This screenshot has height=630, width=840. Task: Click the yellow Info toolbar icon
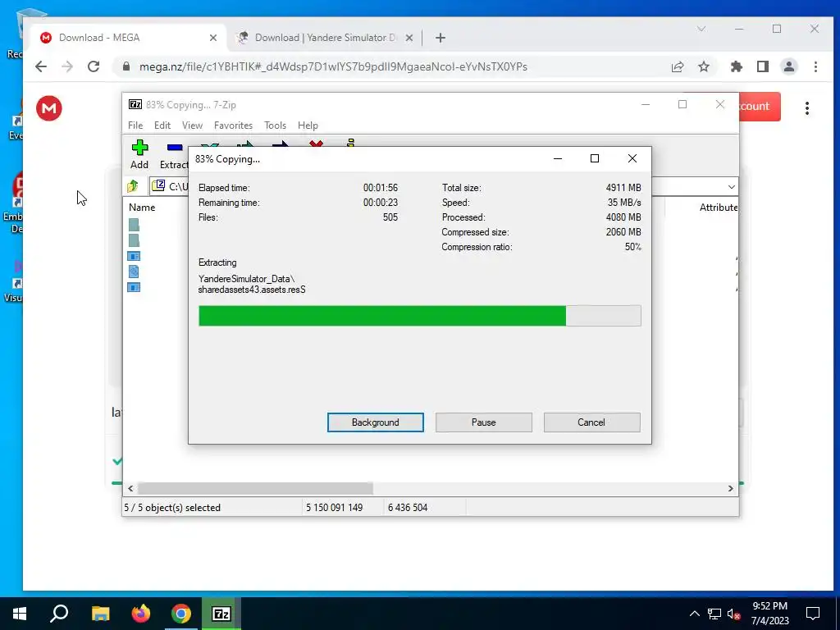point(351,143)
